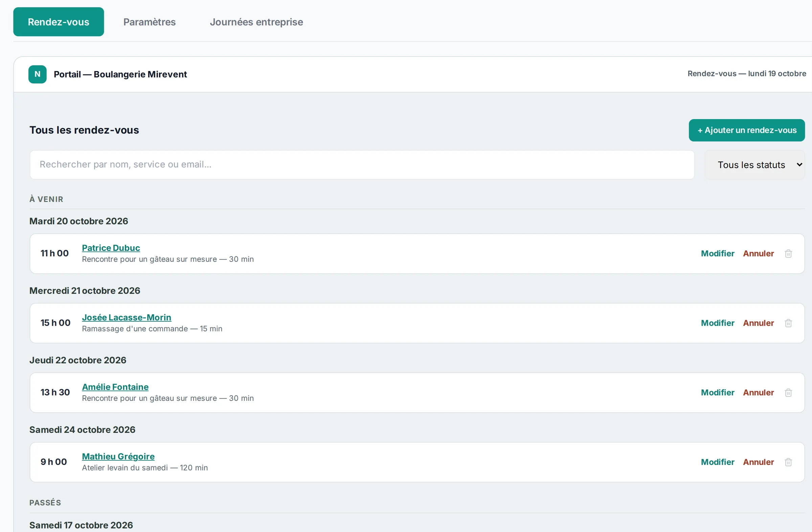This screenshot has height=532, width=812.
Task: Click the Mardi 20 octobre 2026 heading
Action: click(x=79, y=221)
